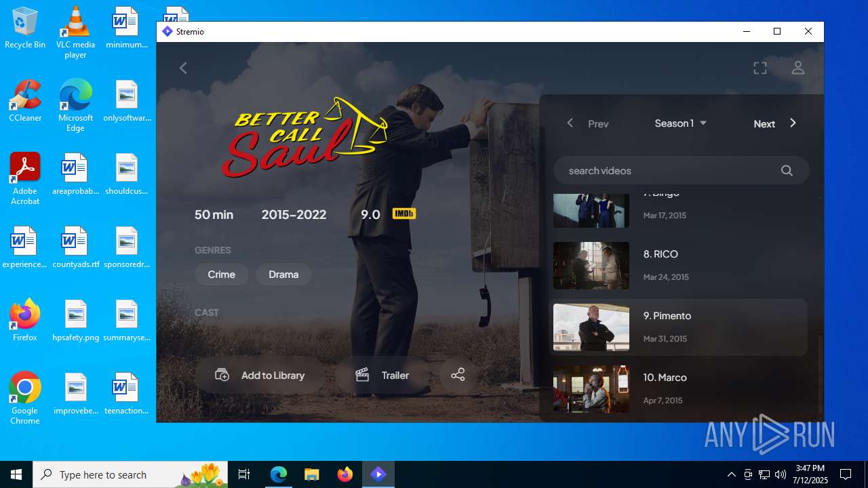The image size is (868, 488).
Task: Click the search videos magnifier icon
Action: [x=787, y=171]
